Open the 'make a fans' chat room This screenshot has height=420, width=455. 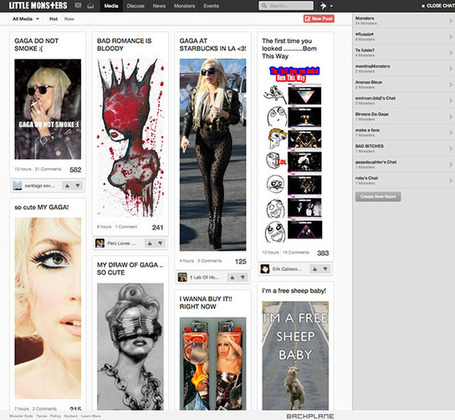[x=404, y=133]
